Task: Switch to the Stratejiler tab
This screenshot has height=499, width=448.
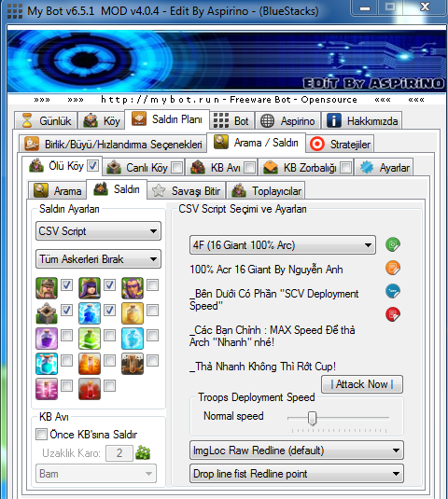Action: click(340, 145)
